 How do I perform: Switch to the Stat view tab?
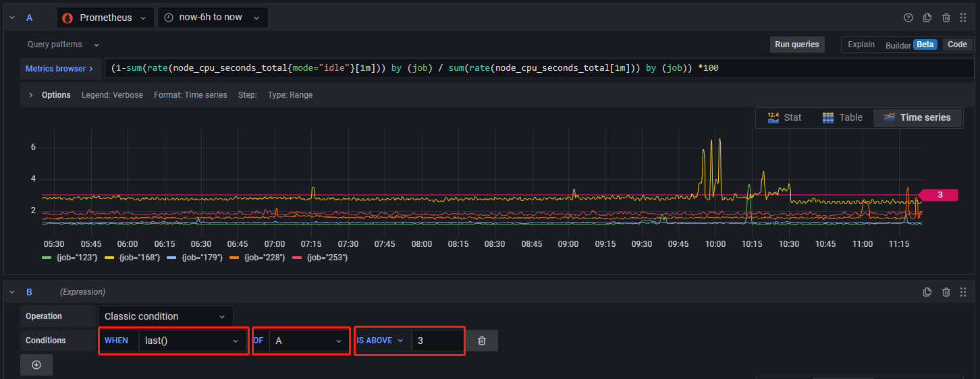(x=784, y=117)
